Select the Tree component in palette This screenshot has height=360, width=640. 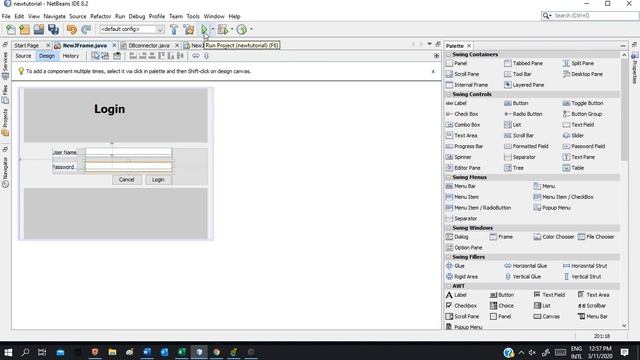pos(514,168)
